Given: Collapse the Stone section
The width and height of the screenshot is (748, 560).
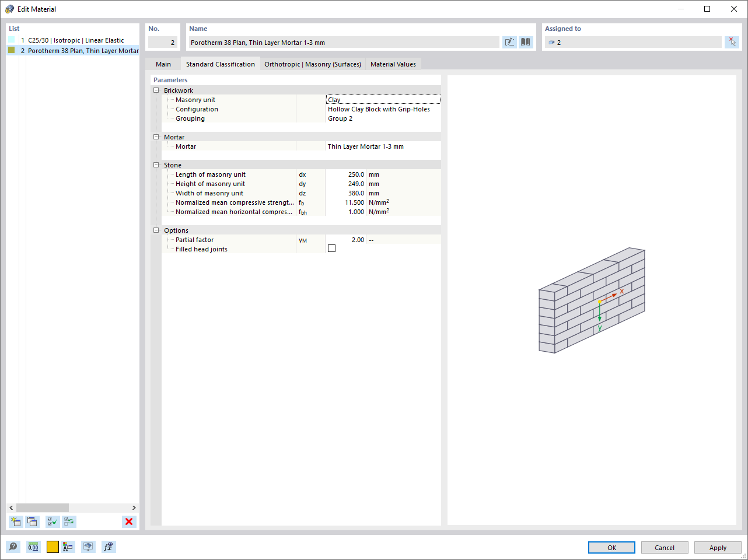Looking at the screenshot, I should point(156,165).
